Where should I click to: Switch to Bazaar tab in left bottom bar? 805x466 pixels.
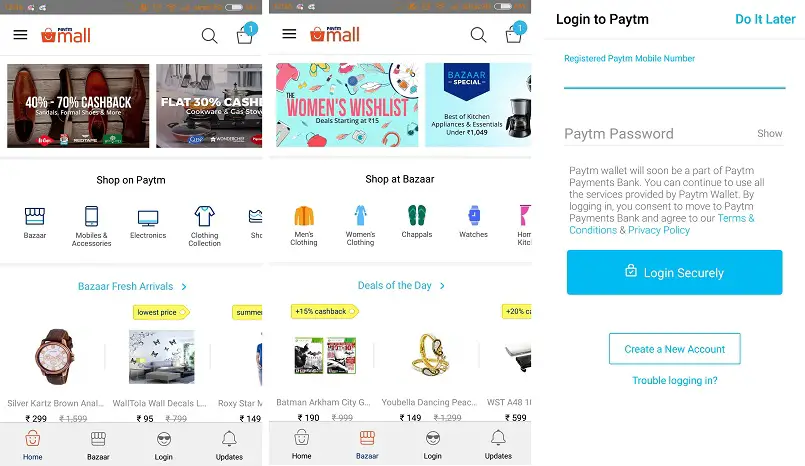click(x=98, y=445)
